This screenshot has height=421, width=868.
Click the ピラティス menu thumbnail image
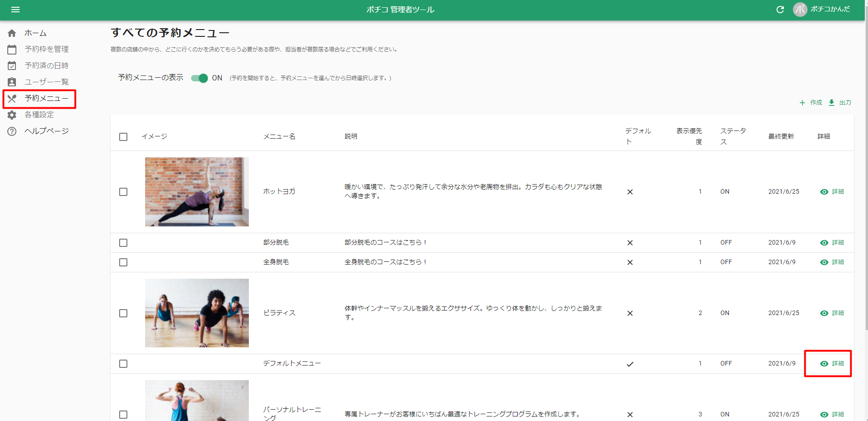click(x=197, y=313)
